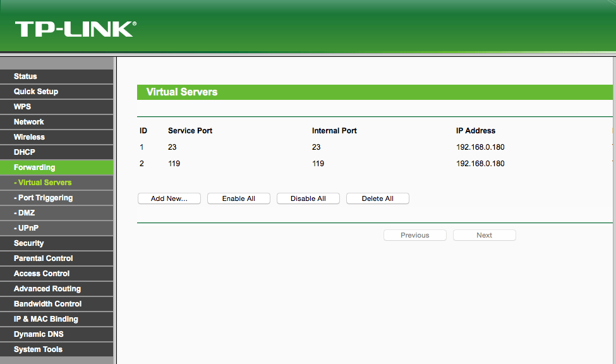
Task: Enable all virtual server entries
Action: (238, 198)
